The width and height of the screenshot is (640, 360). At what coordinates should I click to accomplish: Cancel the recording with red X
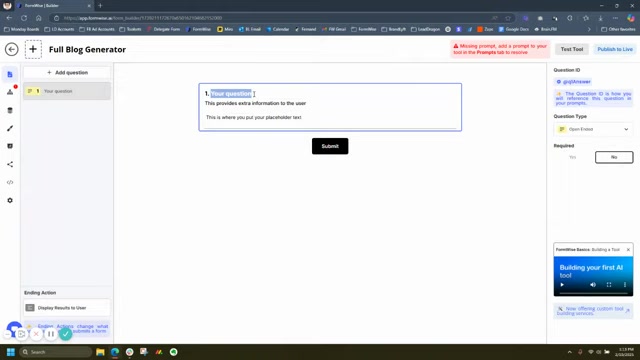[x=36, y=334]
